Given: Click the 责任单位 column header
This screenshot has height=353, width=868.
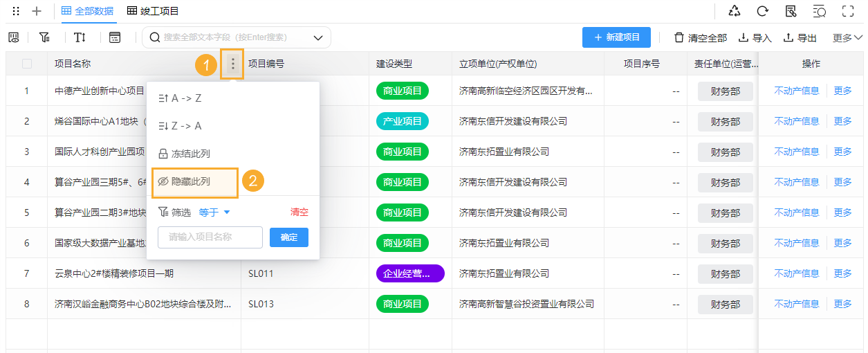Looking at the screenshot, I should coord(726,64).
